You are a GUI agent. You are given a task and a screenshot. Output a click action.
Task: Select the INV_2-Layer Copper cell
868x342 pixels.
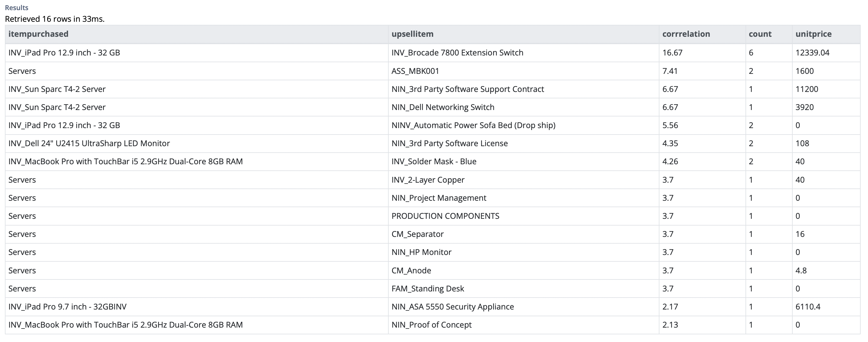[523, 180]
